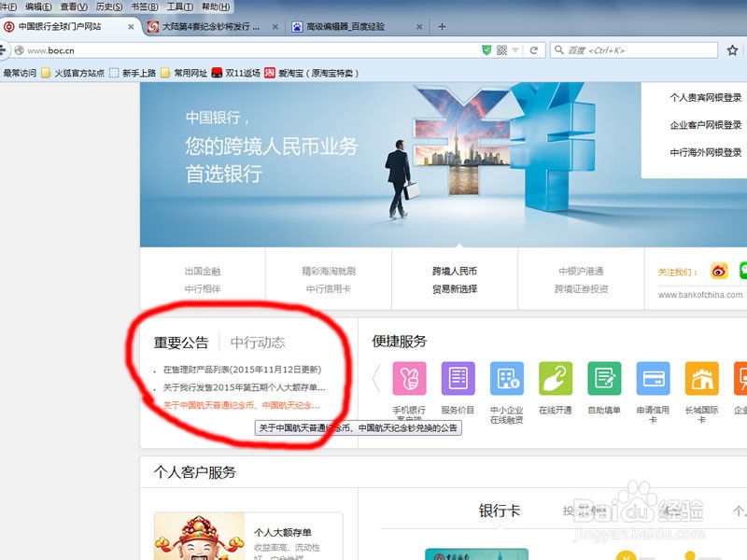The width and height of the screenshot is (747, 560).
Task: Select the 精彩海淘就刷 中行信用卡 banner tab
Action: point(329,279)
